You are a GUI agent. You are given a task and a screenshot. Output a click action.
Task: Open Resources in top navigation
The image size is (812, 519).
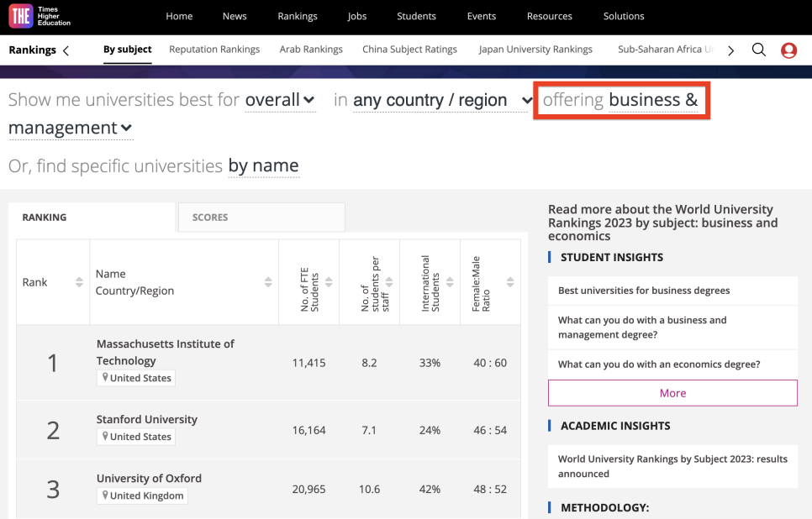coord(550,16)
